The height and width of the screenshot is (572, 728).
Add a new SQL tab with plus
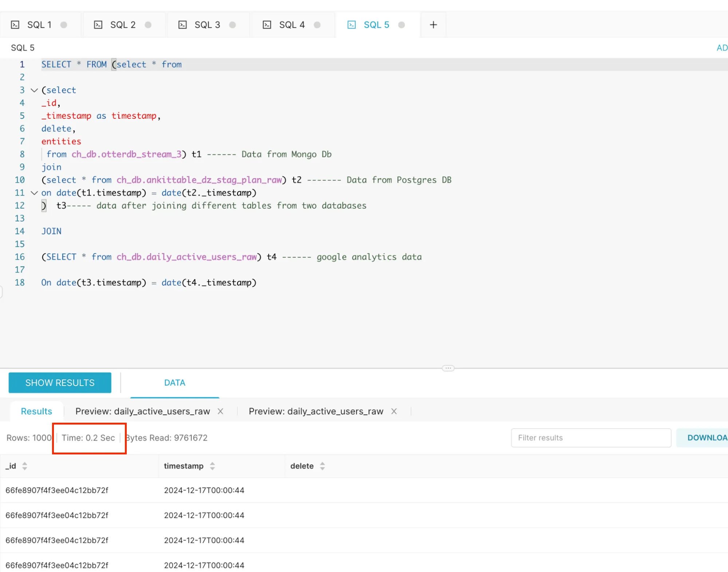[433, 25]
